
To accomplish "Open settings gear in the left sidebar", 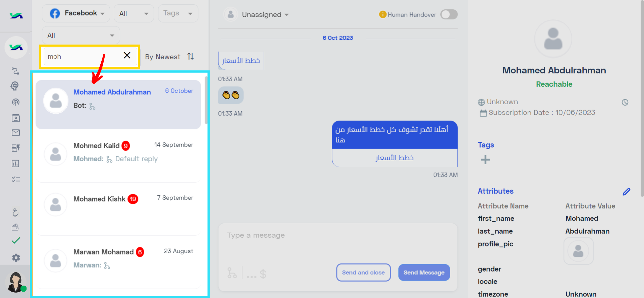I will 16,257.
